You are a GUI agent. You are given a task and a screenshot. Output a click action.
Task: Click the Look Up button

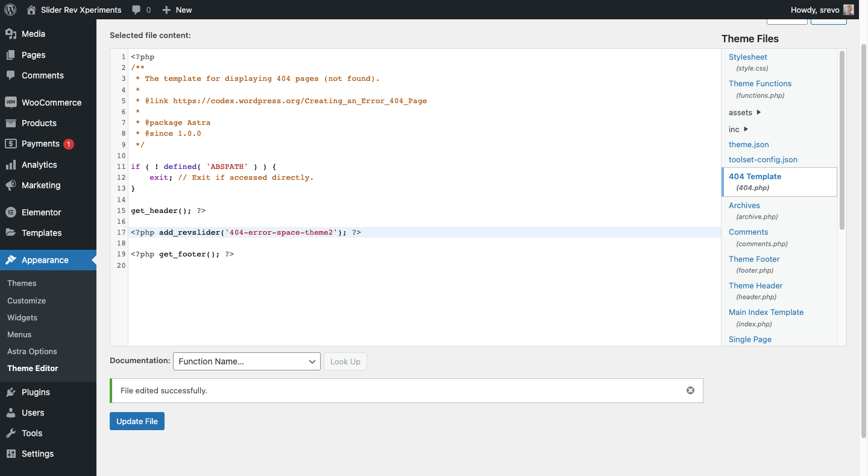point(345,361)
